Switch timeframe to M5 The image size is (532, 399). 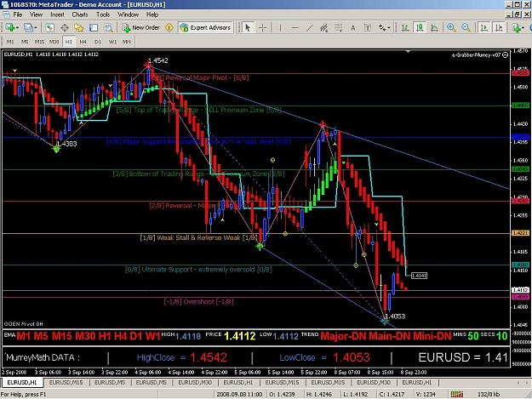(25, 42)
